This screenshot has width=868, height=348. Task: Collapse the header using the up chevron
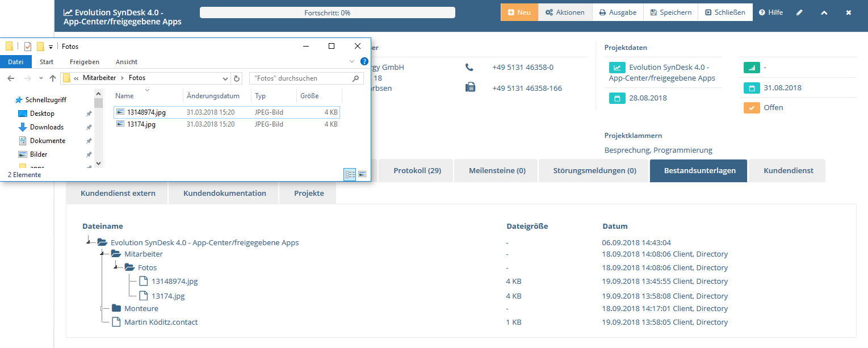[x=824, y=12]
